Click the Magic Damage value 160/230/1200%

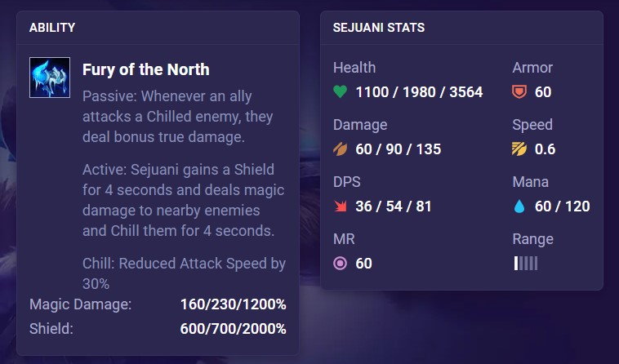[233, 304]
